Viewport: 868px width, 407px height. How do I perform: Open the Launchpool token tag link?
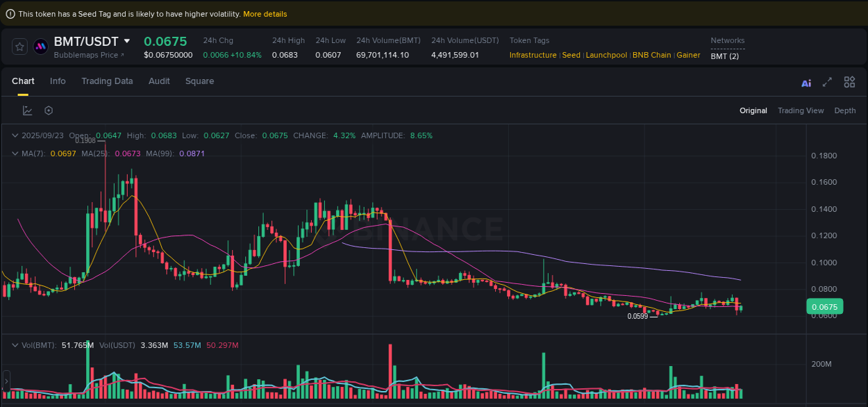(x=606, y=55)
